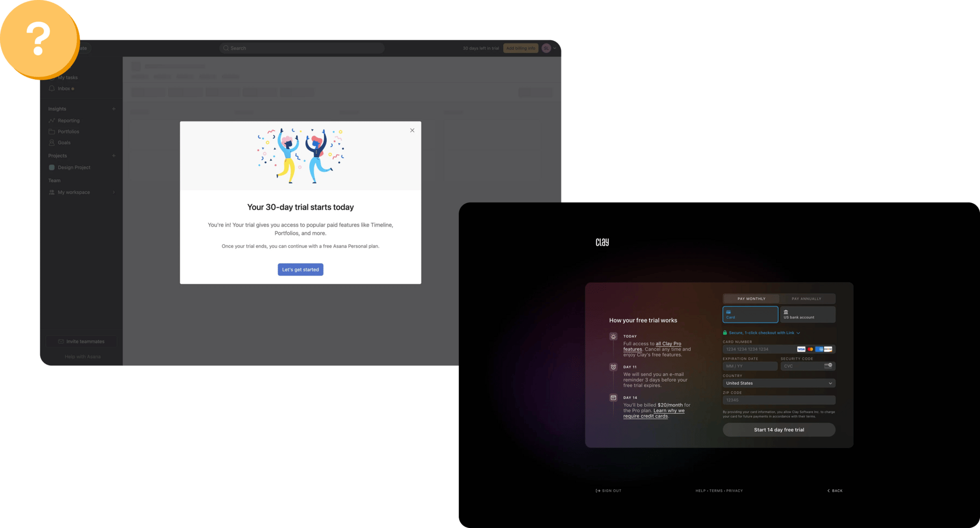The image size is (980, 528).
Task: Click the Your 30-day trial starts today heading
Action: click(x=300, y=207)
